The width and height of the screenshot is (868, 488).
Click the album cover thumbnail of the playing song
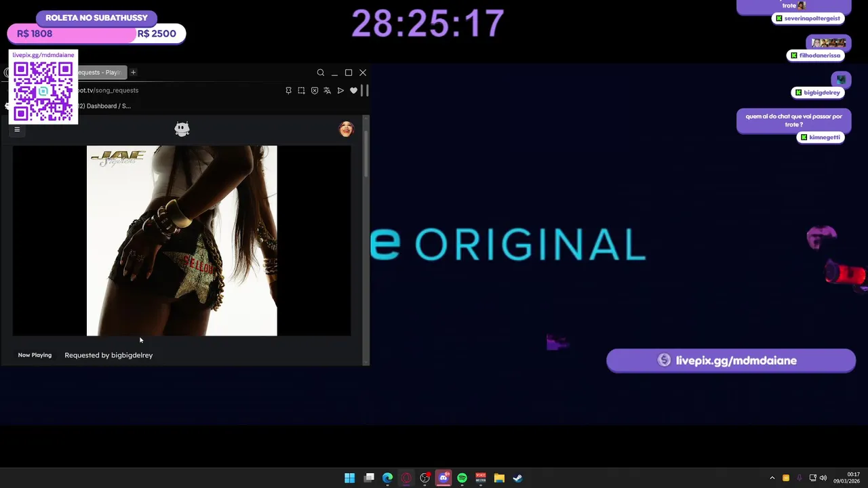[182, 241]
